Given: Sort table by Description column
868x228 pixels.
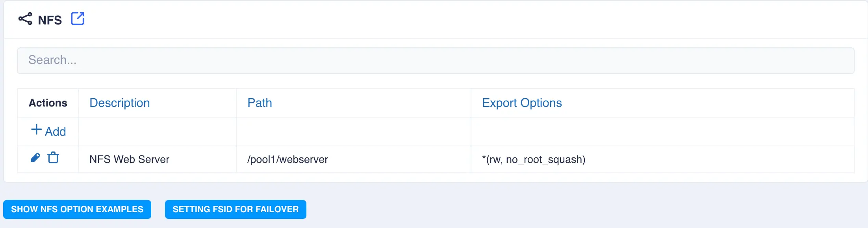Looking at the screenshot, I should coord(120,103).
